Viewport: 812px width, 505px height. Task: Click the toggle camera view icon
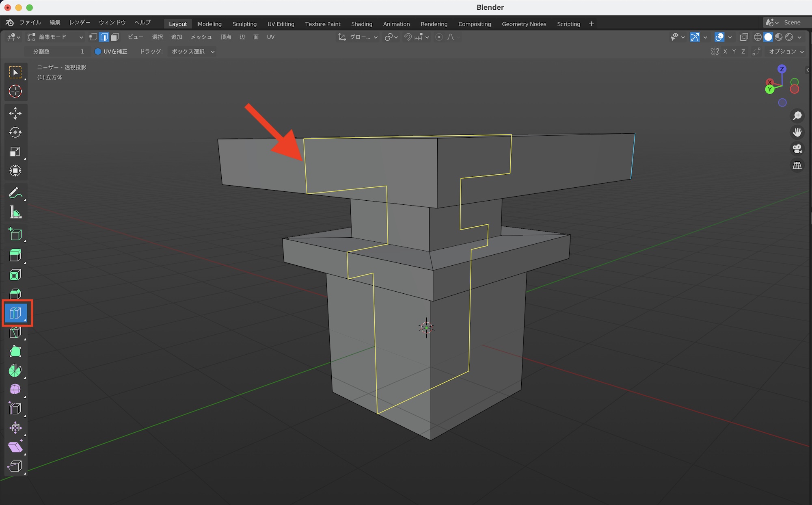(x=797, y=149)
